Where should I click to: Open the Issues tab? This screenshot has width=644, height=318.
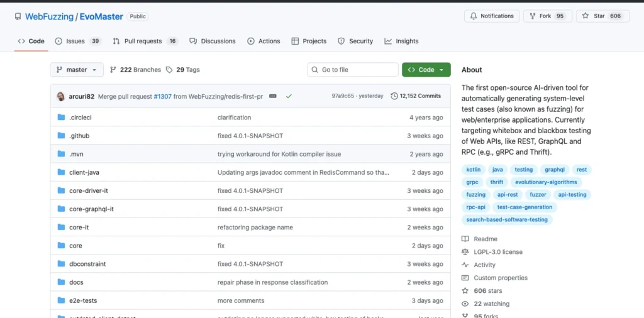coord(78,41)
